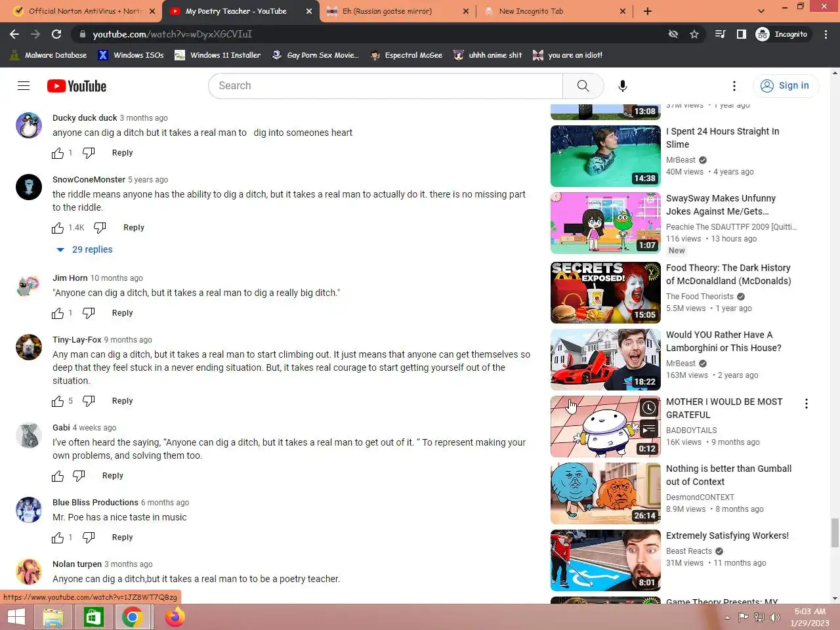Image resolution: width=840 pixels, height=630 pixels.
Task: Reply to Ducky duck duck's comment
Action: coord(123,153)
